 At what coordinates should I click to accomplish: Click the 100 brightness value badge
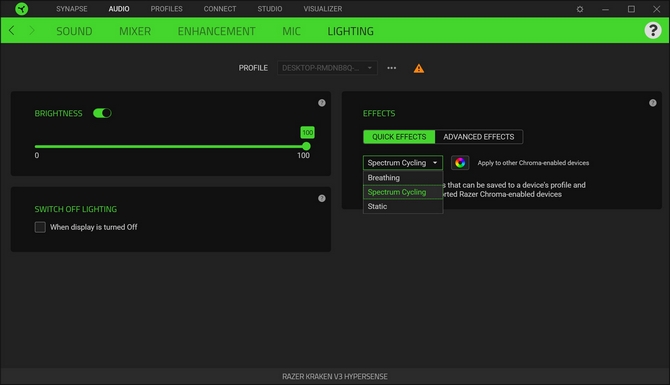click(x=307, y=132)
